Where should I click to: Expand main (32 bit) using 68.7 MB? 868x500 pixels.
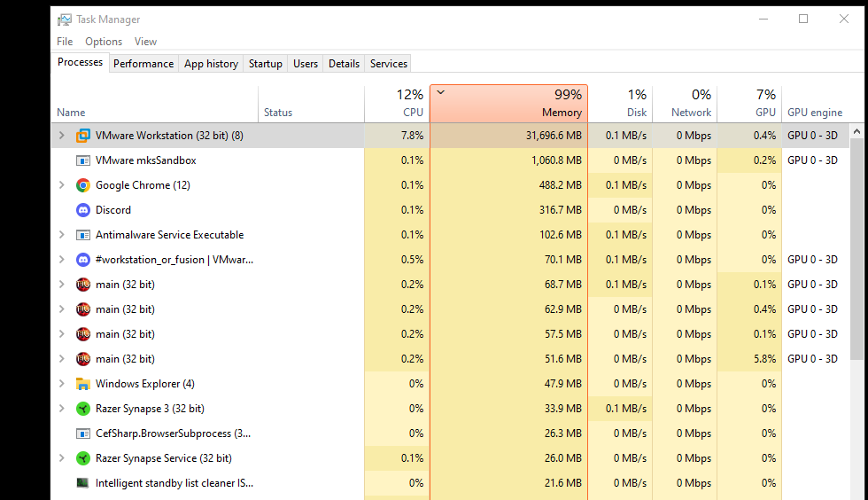(x=62, y=285)
